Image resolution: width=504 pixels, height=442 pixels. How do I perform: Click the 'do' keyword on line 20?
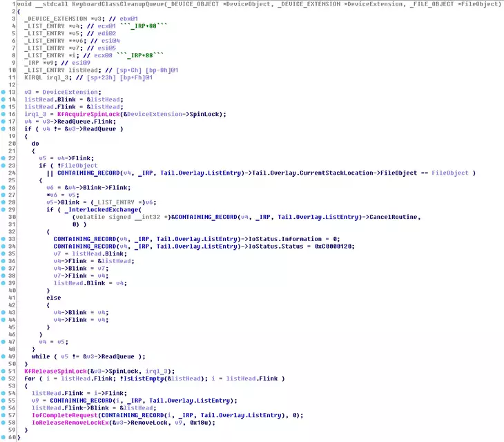pos(35,144)
